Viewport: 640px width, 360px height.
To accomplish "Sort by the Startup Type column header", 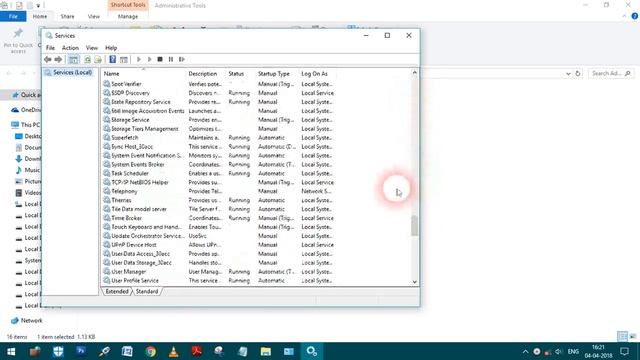I will [x=277, y=73].
